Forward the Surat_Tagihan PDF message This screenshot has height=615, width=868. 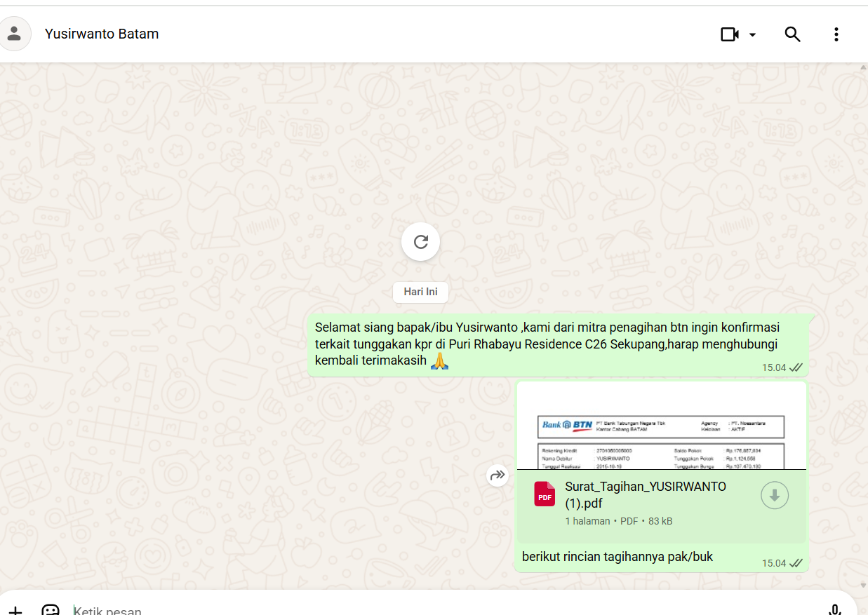pos(498,475)
